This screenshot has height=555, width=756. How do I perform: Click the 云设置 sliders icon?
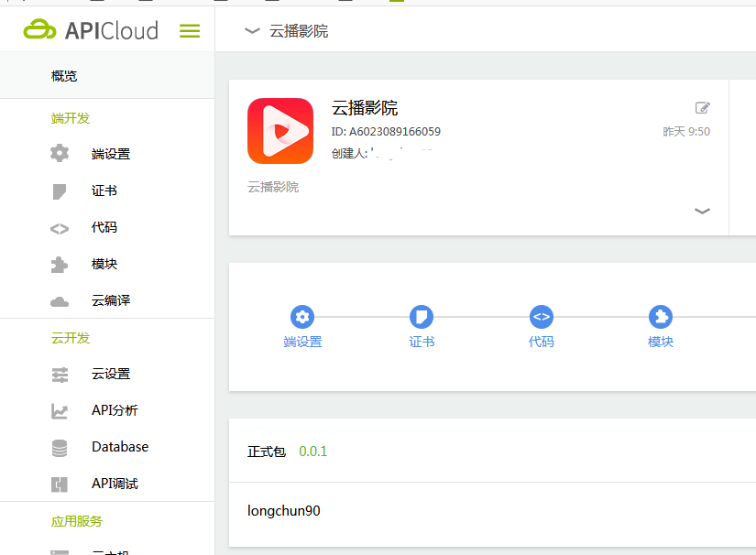pos(60,375)
